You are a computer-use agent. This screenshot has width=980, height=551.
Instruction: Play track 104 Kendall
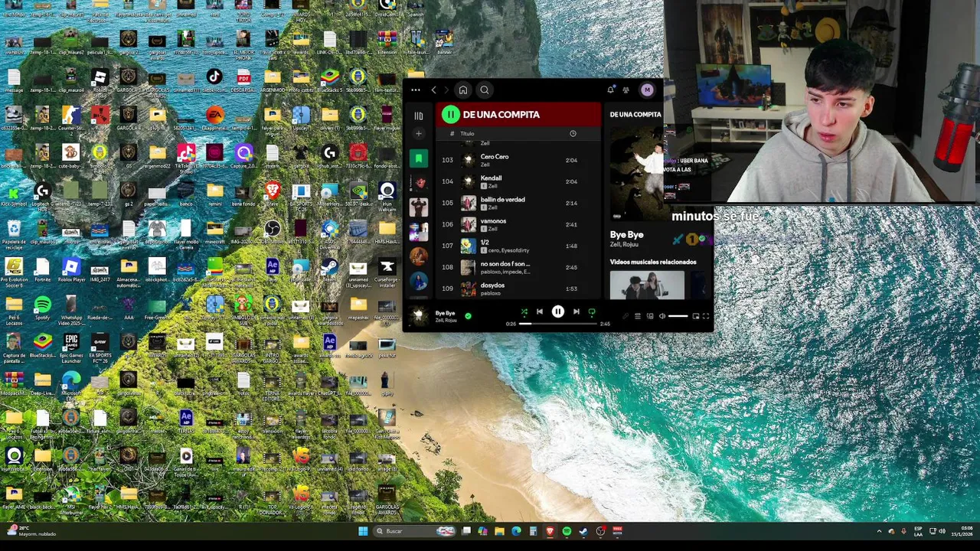click(x=519, y=181)
